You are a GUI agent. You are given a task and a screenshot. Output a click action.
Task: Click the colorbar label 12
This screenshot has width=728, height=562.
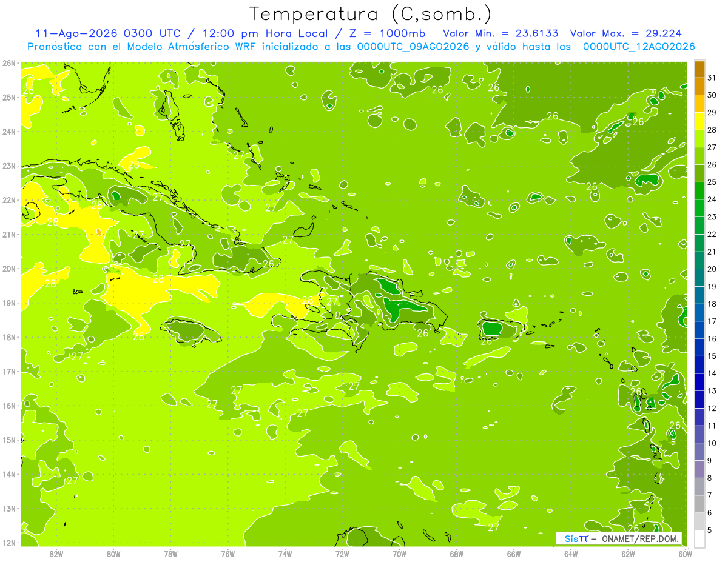tap(712, 408)
